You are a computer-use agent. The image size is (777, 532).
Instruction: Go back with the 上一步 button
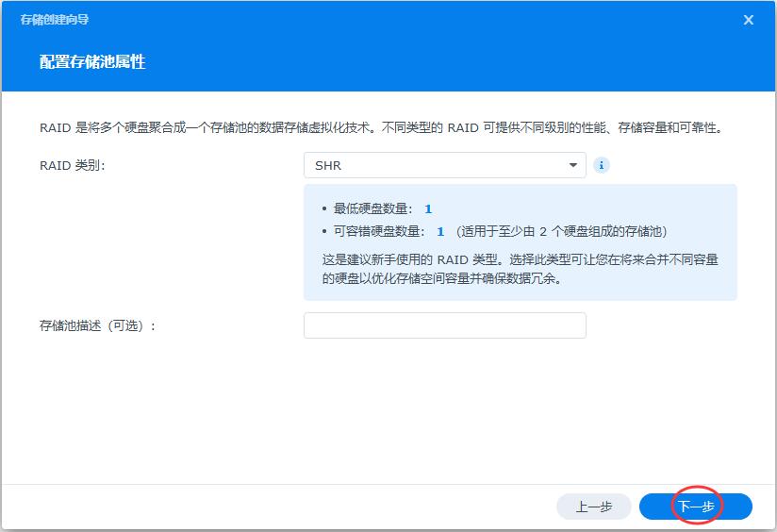[x=593, y=507]
